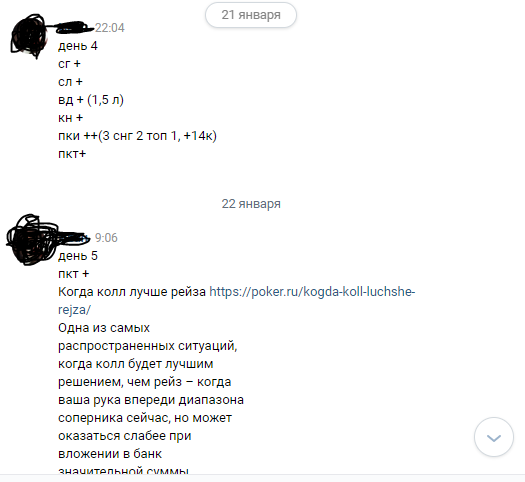Select the message line "день 5"
Screen dimensions: 525x482
pyautogui.click(x=78, y=256)
